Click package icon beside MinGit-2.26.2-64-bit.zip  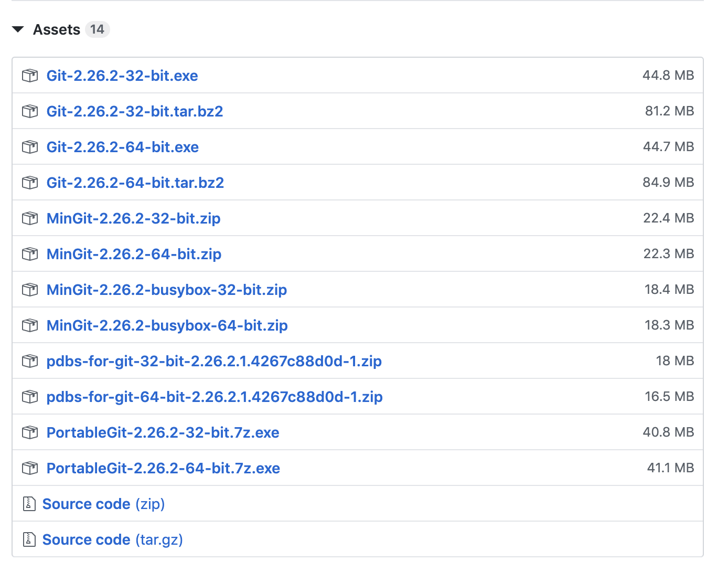click(30, 254)
